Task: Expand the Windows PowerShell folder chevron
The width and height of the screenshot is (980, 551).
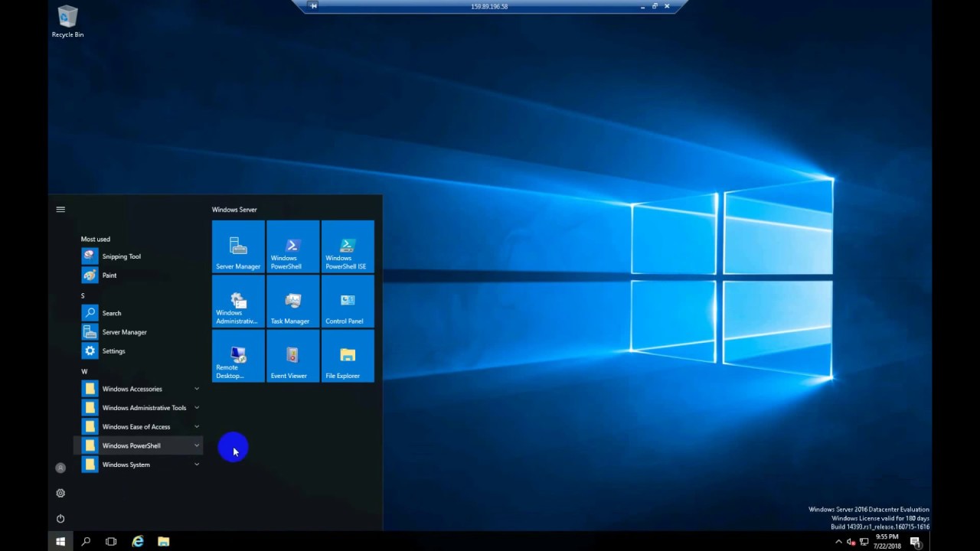Action: click(197, 445)
